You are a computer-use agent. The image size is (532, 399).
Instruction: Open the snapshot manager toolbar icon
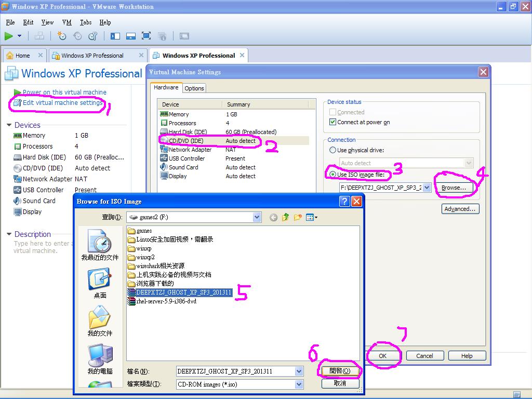coord(92,36)
